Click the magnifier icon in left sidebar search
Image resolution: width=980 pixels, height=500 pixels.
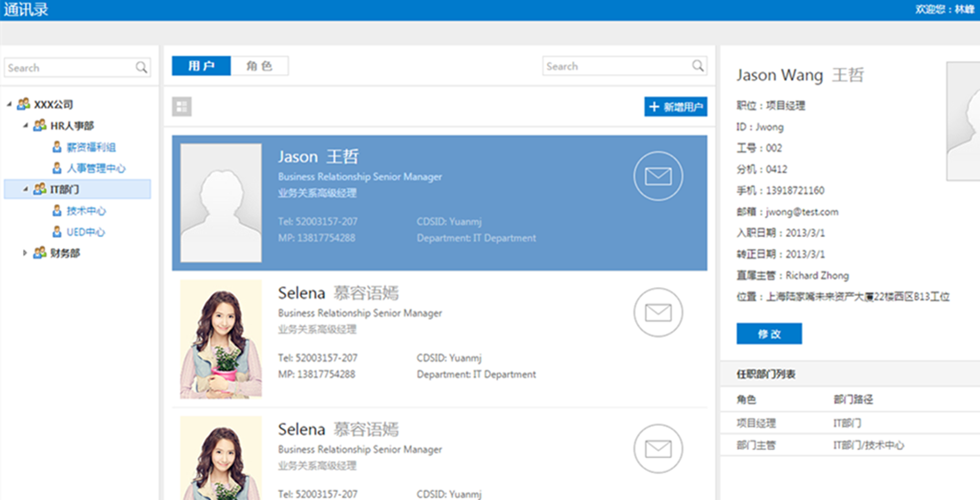(x=142, y=68)
